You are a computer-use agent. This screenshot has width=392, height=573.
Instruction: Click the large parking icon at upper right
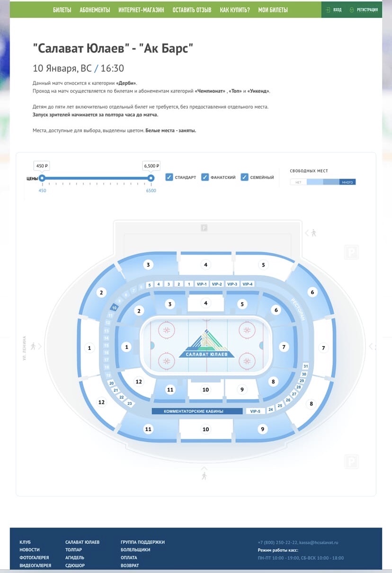pos(351,253)
